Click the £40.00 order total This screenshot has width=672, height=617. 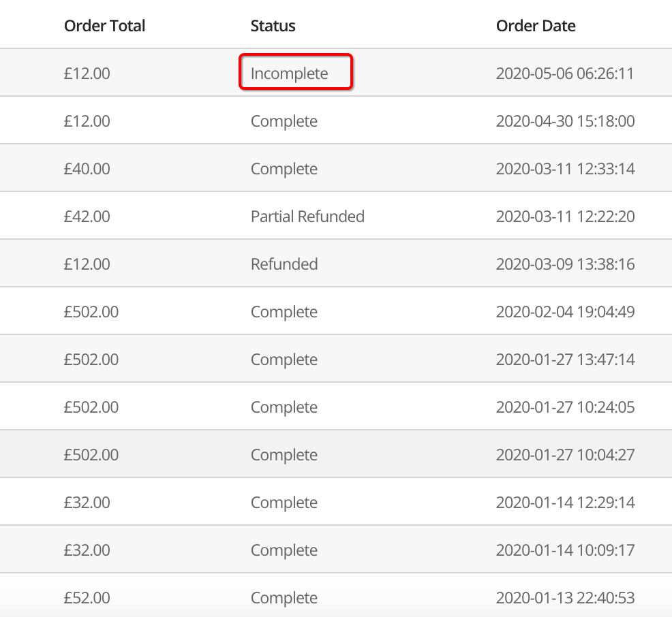pos(87,169)
